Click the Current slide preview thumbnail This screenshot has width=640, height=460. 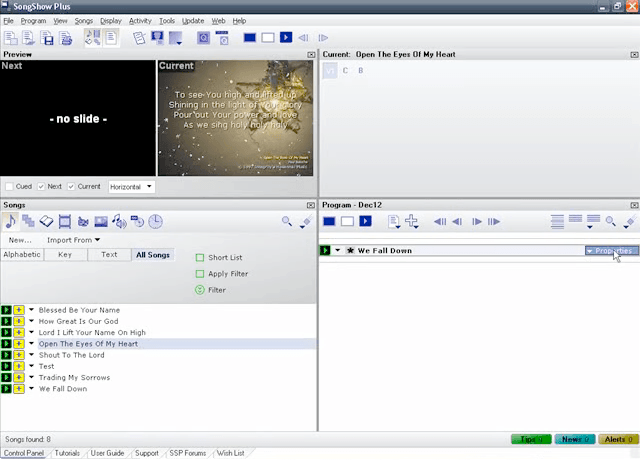(x=236, y=118)
